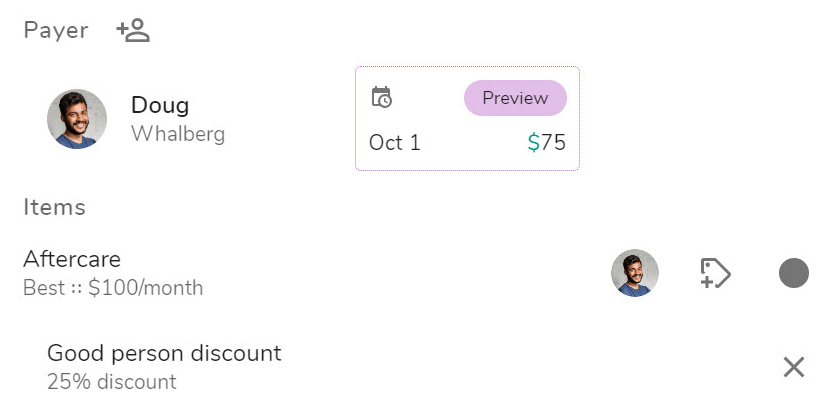Click the Good person discount label

(x=164, y=353)
